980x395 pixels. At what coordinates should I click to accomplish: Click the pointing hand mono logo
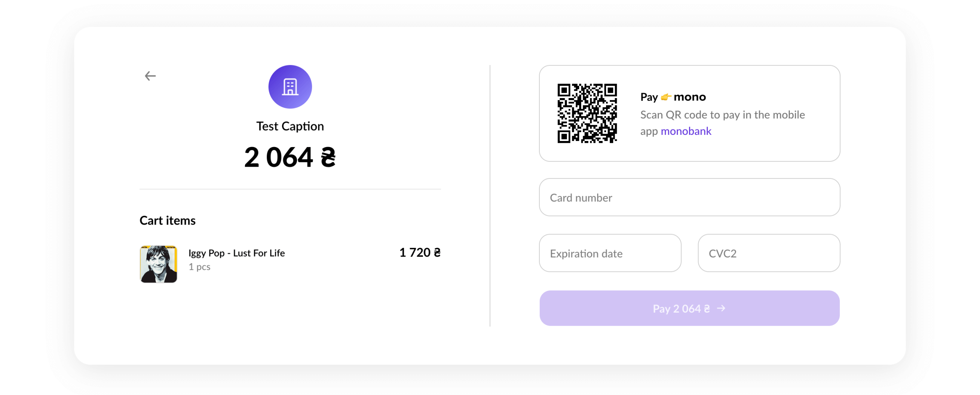point(666,97)
